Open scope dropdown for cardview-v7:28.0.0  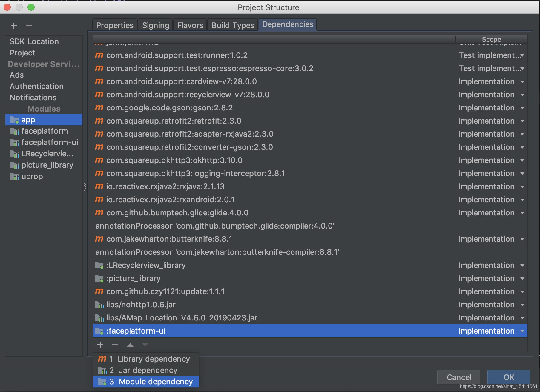[522, 81]
